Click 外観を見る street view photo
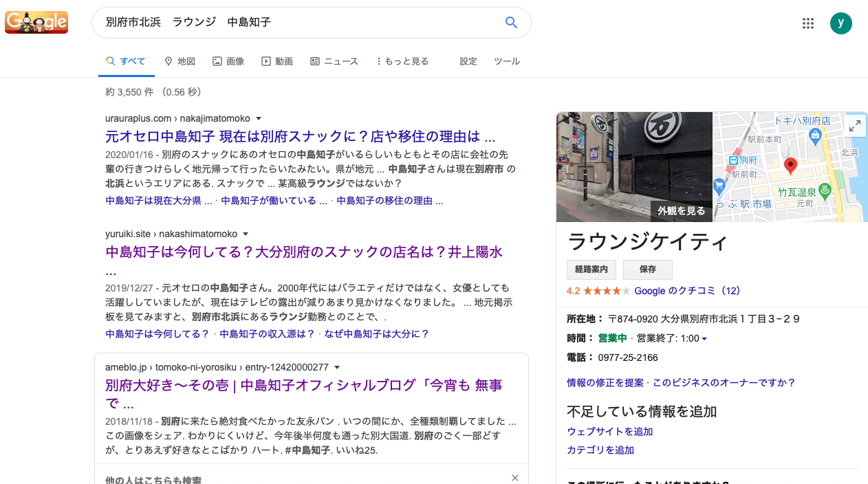This screenshot has height=484, width=868. pos(634,167)
